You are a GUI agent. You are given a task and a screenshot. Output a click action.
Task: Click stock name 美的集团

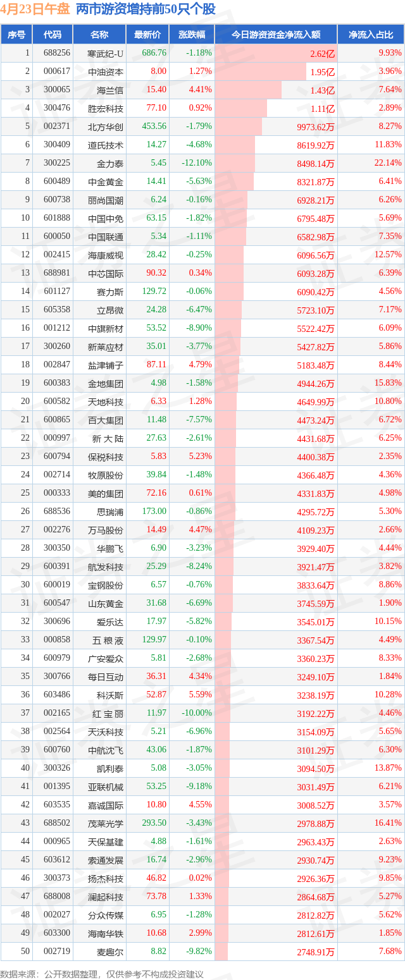[x=106, y=493]
